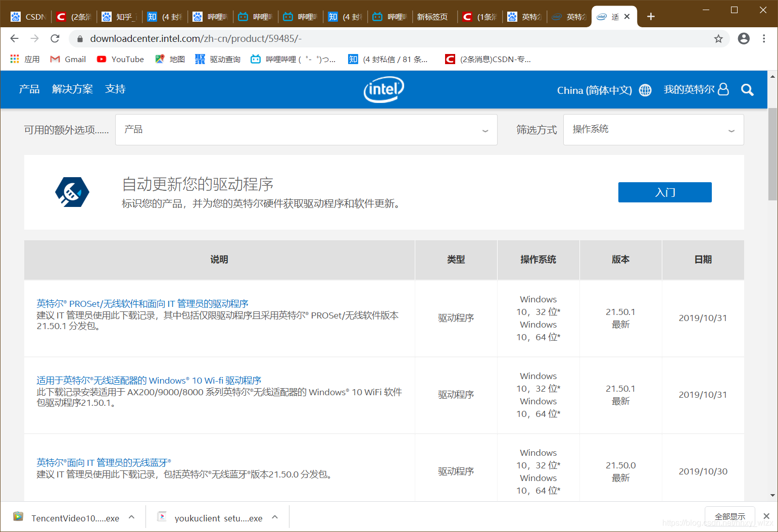Open the 产品 navigation menu

[29, 89]
